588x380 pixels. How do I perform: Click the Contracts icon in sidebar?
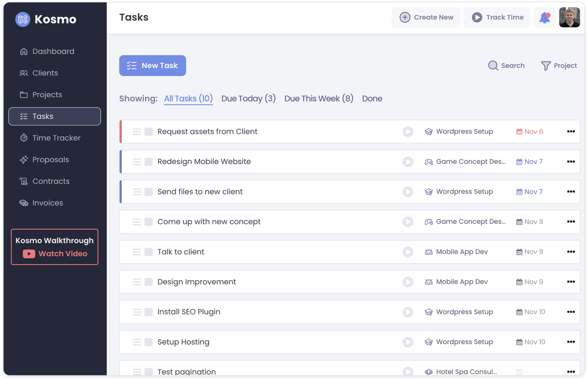(x=24, y=181)
